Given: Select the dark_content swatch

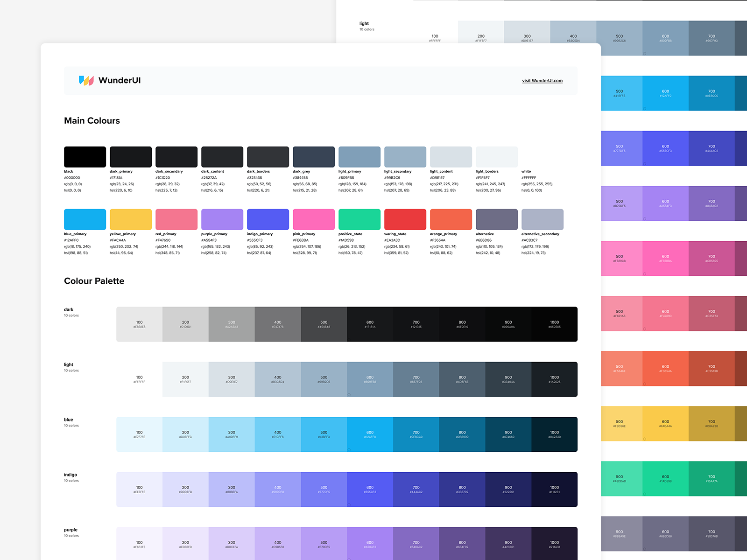Looking at the screenshot, I should (222, 157).
